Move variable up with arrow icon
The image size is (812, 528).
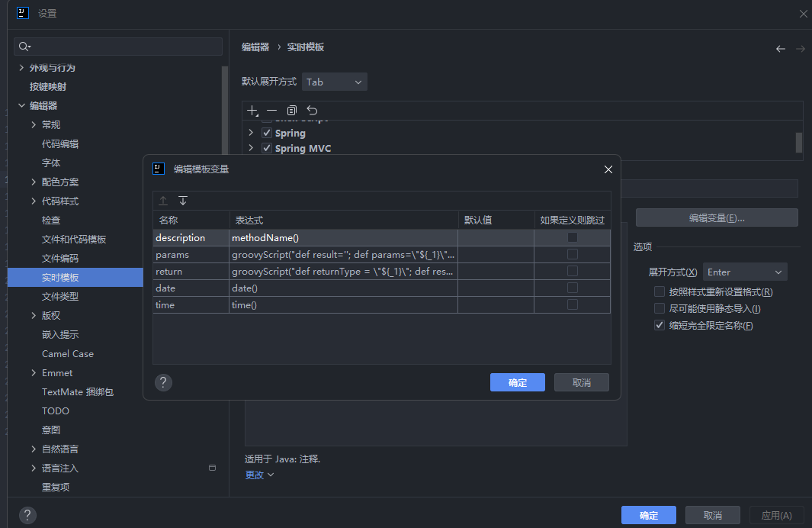click(x=163, y=201)
